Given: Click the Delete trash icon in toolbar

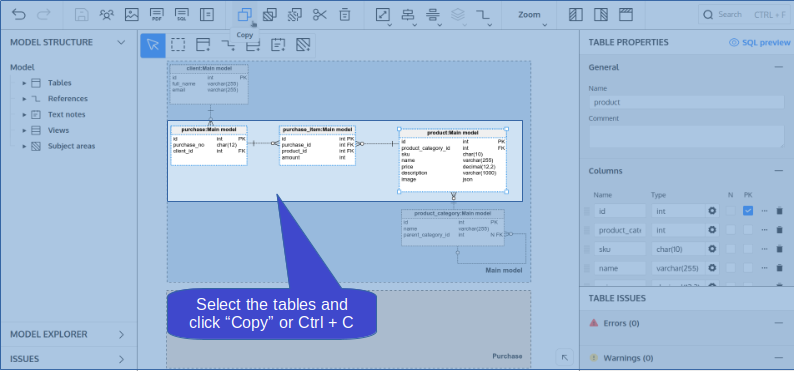Looking at the screenshot, I should (344, 15).
